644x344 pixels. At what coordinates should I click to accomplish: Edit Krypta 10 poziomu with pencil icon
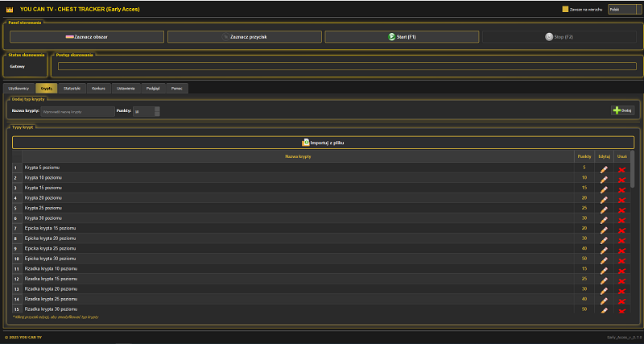tap(603, 180)
